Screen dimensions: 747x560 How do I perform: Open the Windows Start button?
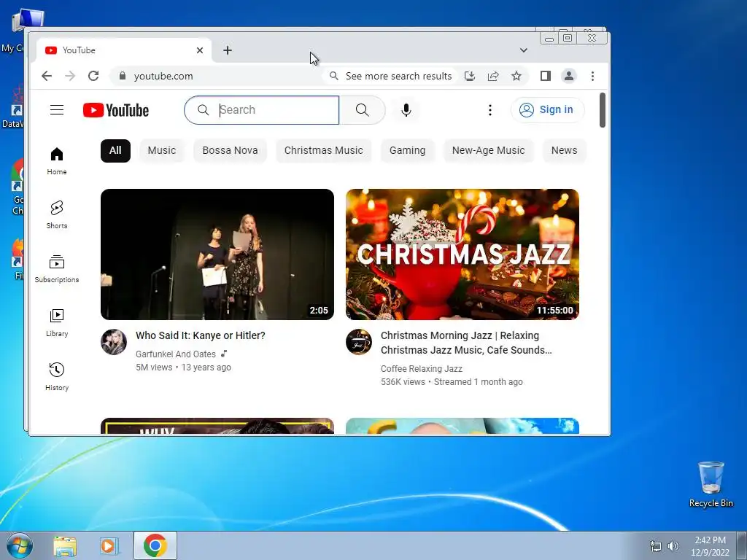[x=19, y=545]
